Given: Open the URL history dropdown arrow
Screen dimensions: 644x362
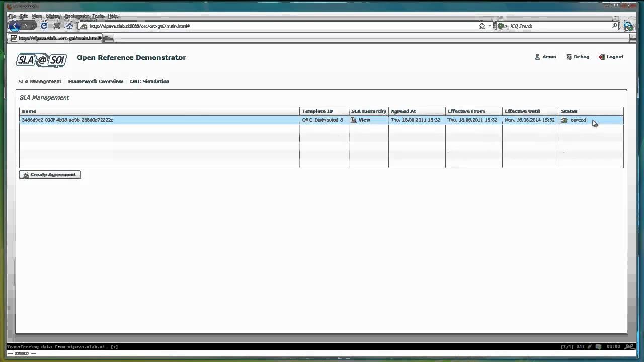Looking at the screenshot, I should 490,26.
